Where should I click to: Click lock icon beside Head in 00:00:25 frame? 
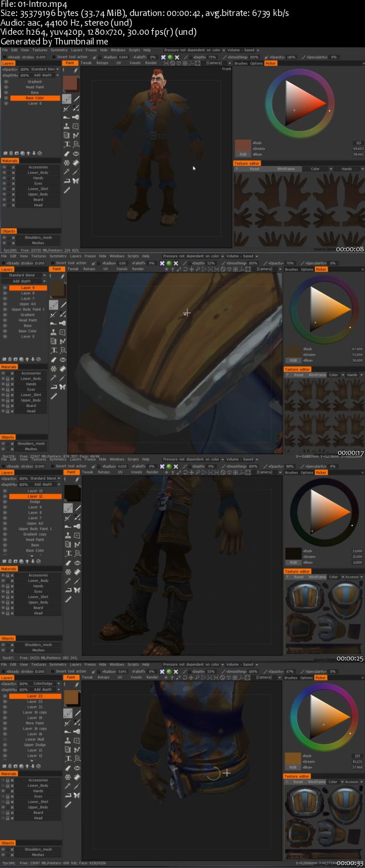coord(7,613)
